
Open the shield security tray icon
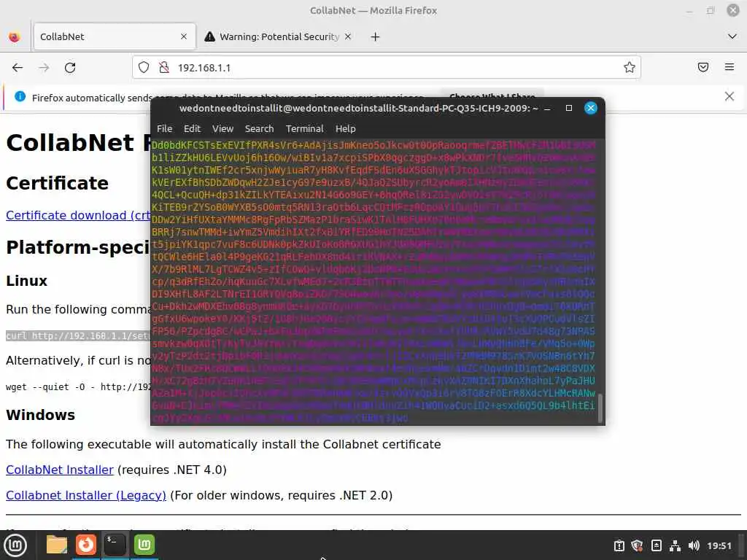(637, 545)
